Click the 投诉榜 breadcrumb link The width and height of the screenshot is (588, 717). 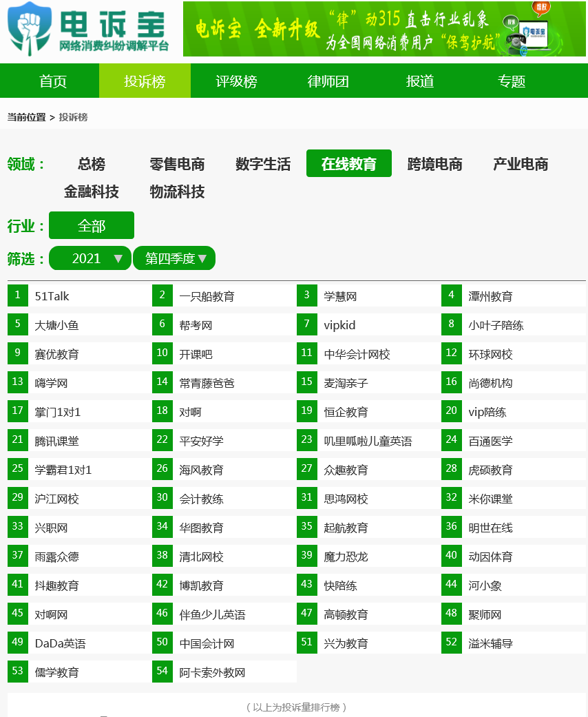click(x=73, y=117)
